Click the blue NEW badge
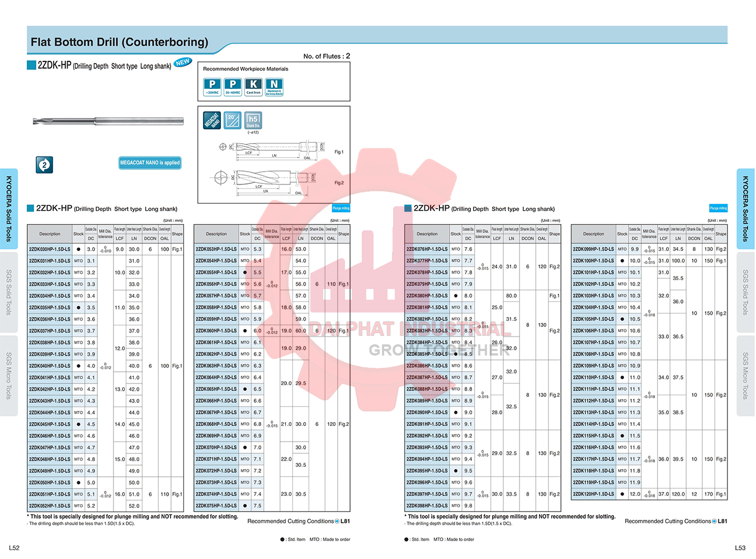The width and height of the screenshot is (756, 559). pyautogui.click(x=183, y=62)
